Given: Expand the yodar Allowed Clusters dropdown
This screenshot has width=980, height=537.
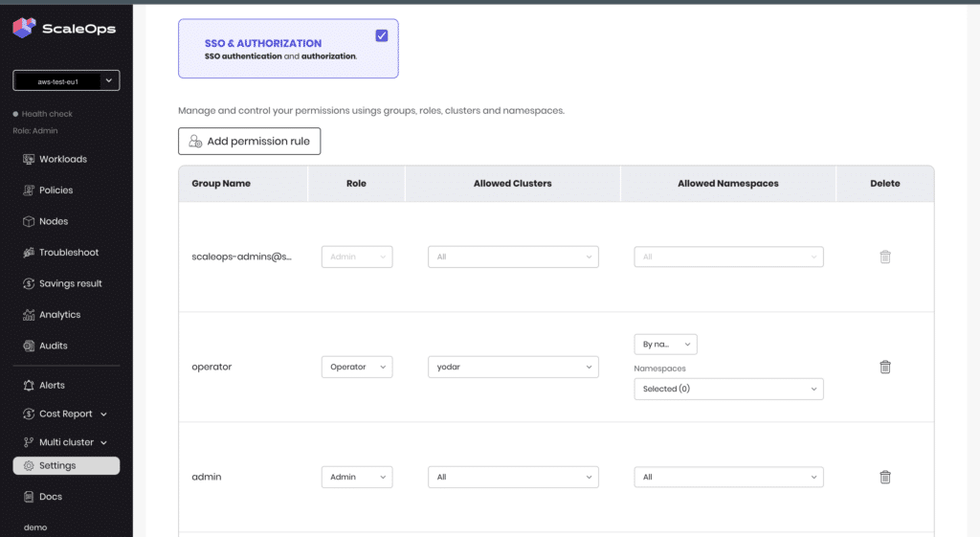Looking at the screenshot, I should point(512,367).
